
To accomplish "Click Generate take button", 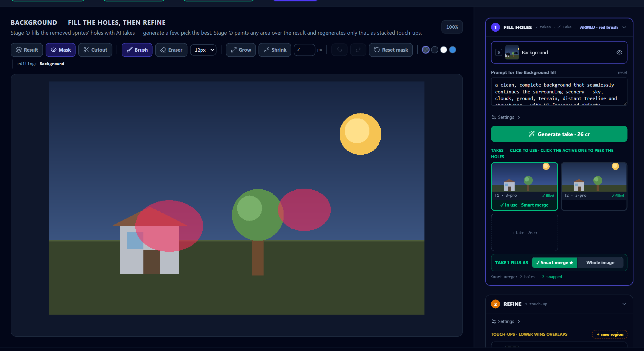I will [x=559, y=134].
